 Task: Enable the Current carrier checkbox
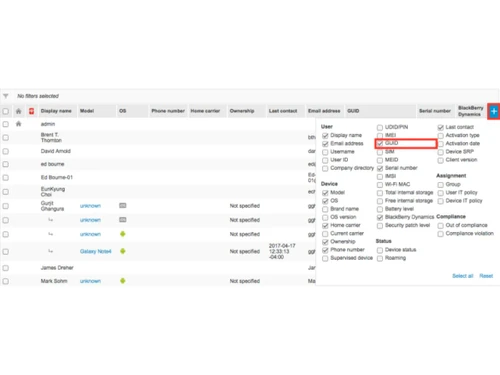click(x=325, y=234)
